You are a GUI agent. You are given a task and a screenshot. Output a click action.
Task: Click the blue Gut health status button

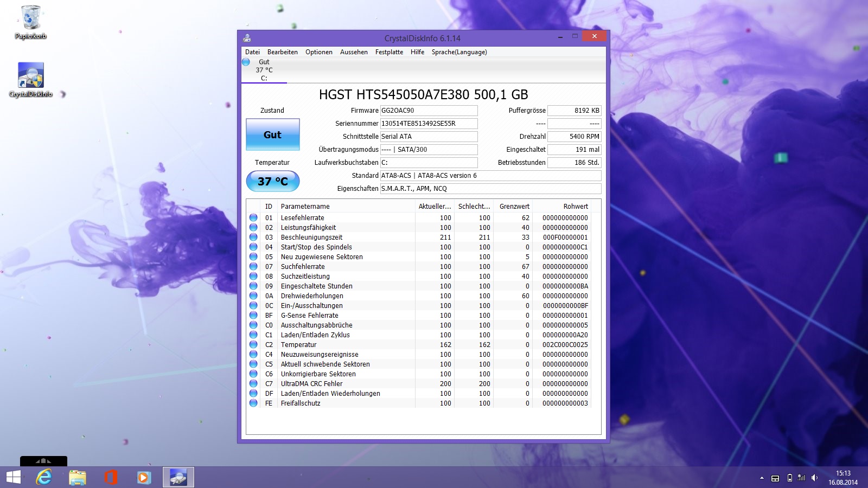coord(273,134)
